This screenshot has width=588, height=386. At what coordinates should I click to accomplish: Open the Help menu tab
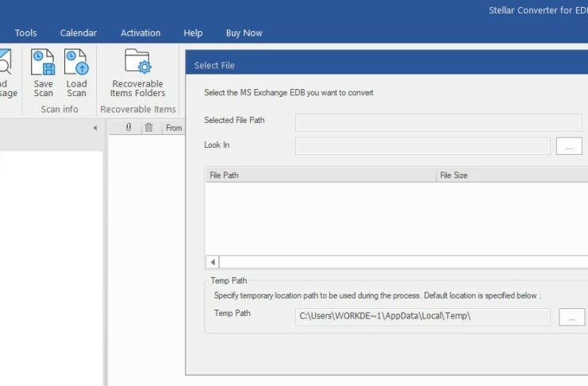(193, 33)
